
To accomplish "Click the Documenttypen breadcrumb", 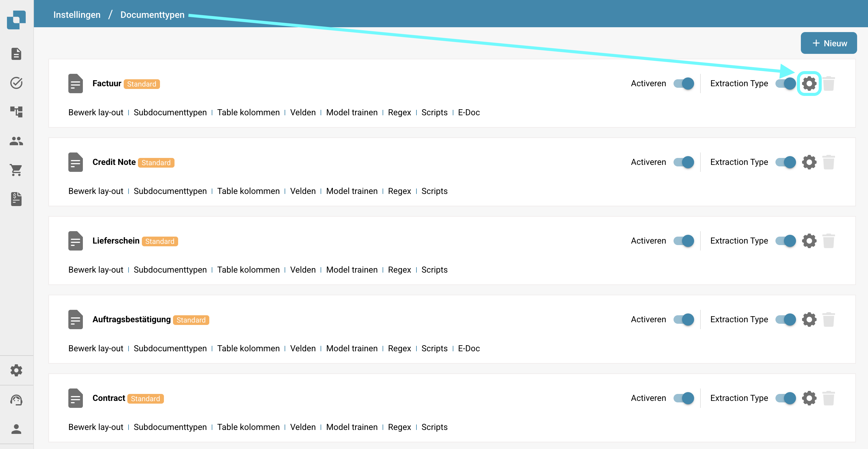I will click(152, 15).
